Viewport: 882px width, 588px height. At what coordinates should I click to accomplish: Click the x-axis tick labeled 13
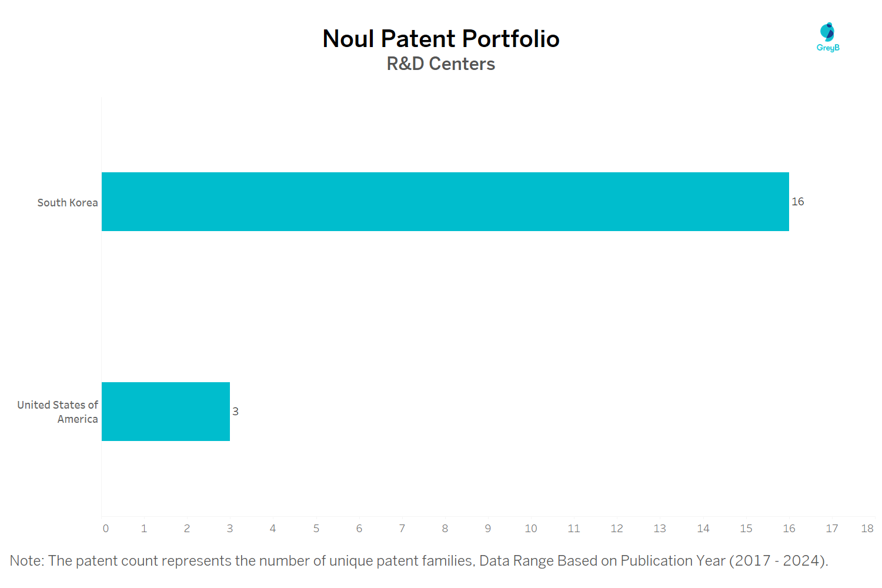[660, 529]
